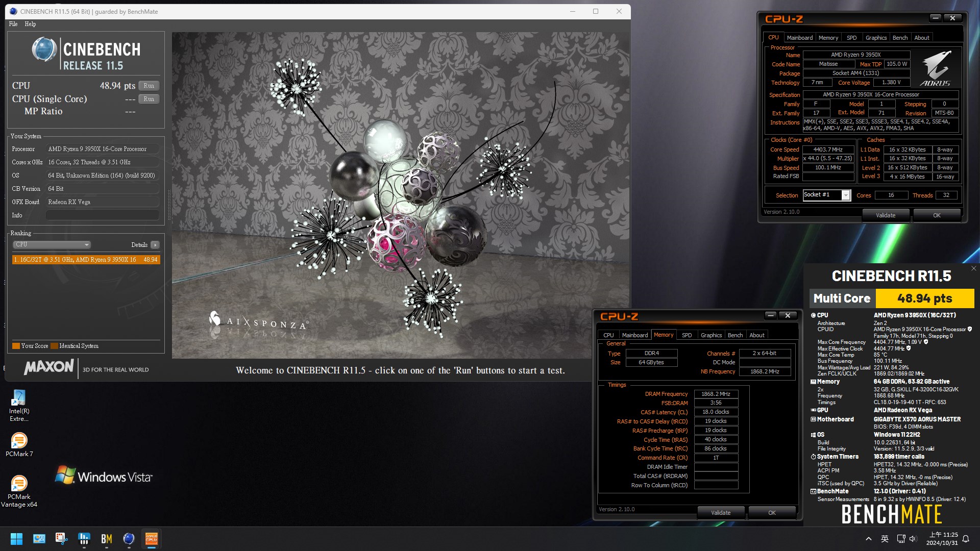
Task: Switch to Graphics tab in upper CPU-Z
Action: click(876, 38)
